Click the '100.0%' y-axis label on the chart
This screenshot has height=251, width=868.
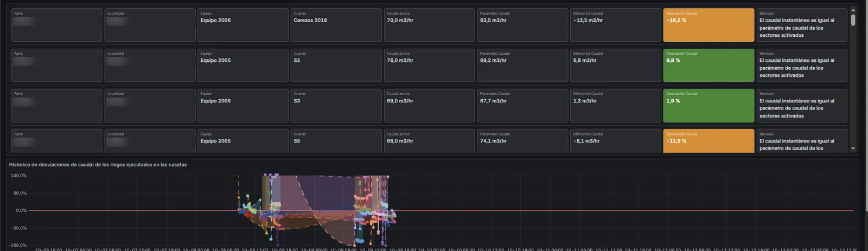[18, 176]
